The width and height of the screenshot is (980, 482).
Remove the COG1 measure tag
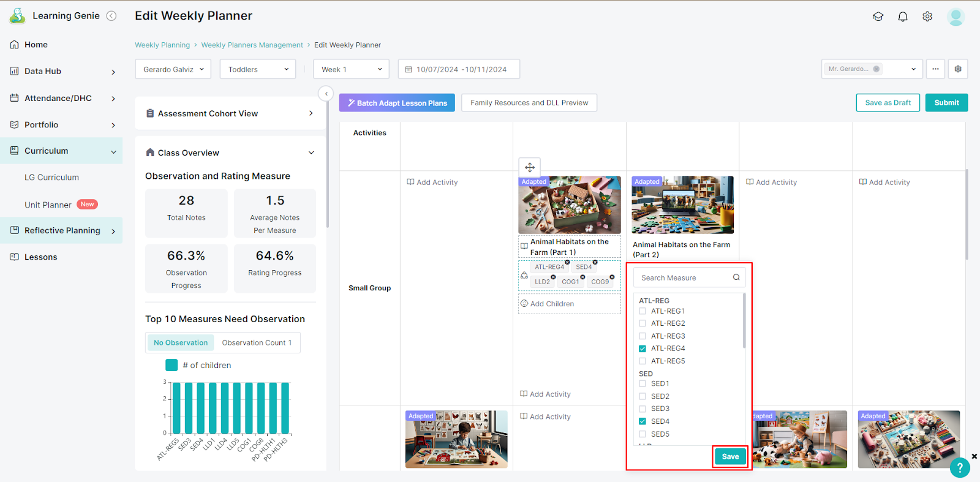coord(582,277)
